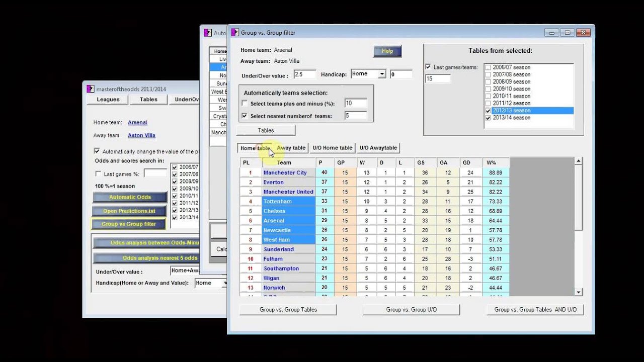Click the table vertical scrollbar thumb
This screenshot has height=362, width=644.
pos(579,198)
